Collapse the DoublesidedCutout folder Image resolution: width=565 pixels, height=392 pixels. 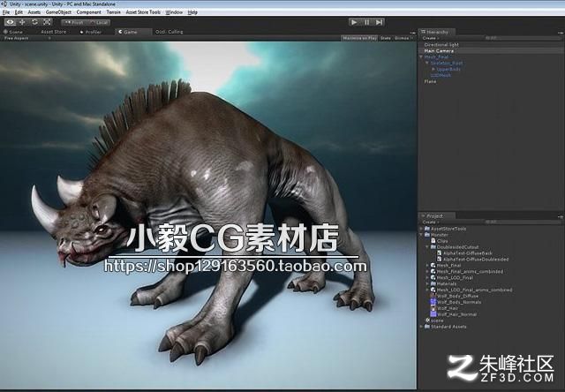(x=427, y=247)
